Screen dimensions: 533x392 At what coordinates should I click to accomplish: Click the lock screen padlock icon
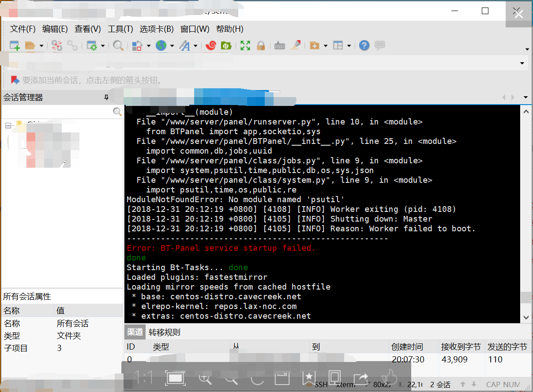260,45
